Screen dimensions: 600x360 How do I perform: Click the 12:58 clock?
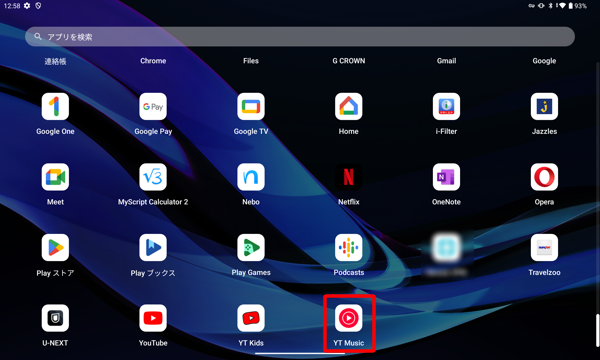(12, 6)
